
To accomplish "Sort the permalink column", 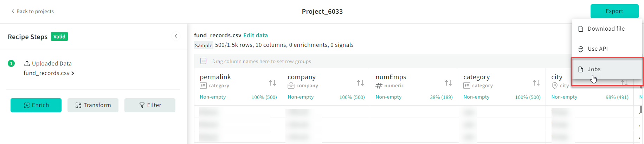I will pos(272,83).
